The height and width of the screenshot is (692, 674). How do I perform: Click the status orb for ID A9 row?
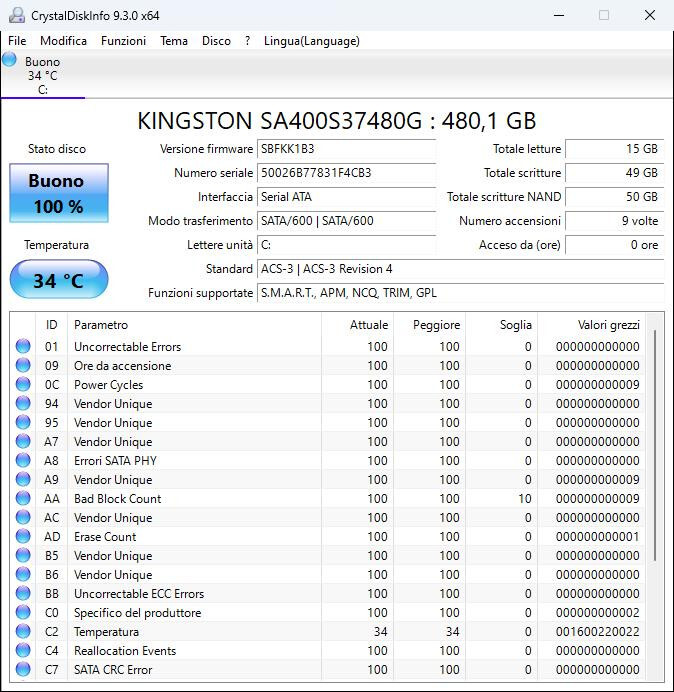(x=23, y=479)
